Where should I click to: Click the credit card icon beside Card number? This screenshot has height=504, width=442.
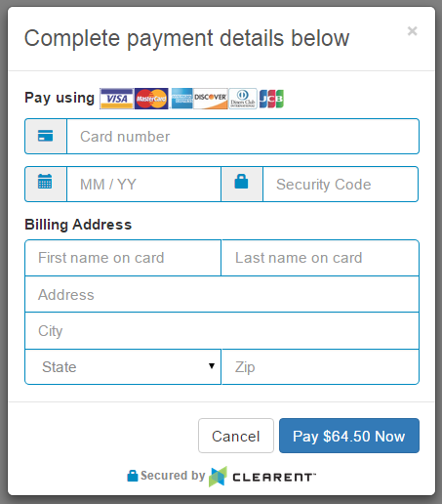(x=46, y=136)
